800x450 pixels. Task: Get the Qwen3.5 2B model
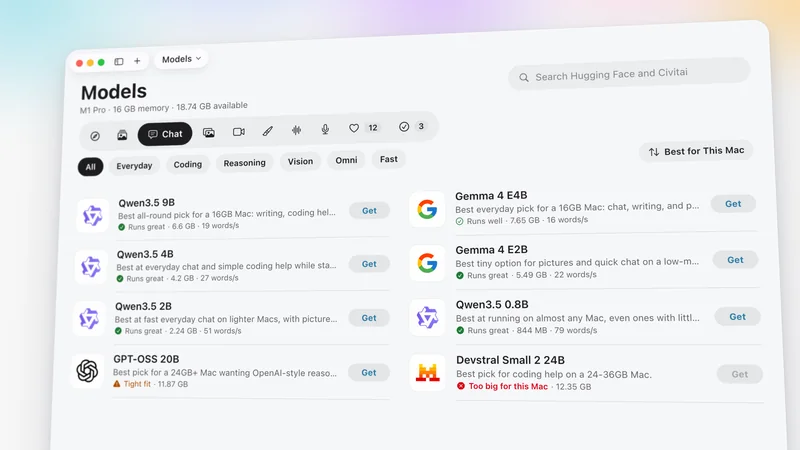[369, 318]
